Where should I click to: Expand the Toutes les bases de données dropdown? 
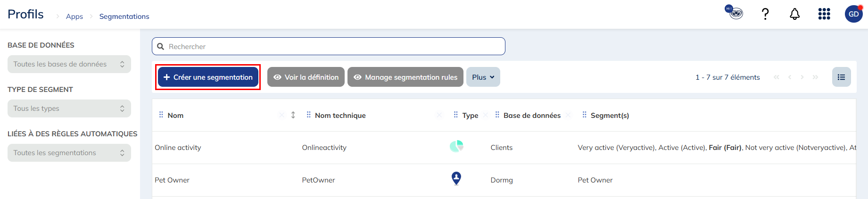click(x=69, y=64)
